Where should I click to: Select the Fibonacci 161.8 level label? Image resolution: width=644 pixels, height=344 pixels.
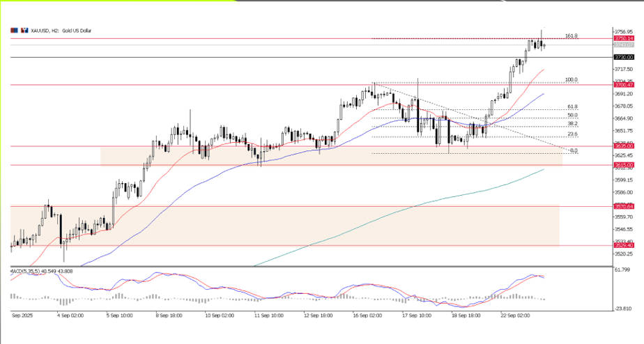572,36
